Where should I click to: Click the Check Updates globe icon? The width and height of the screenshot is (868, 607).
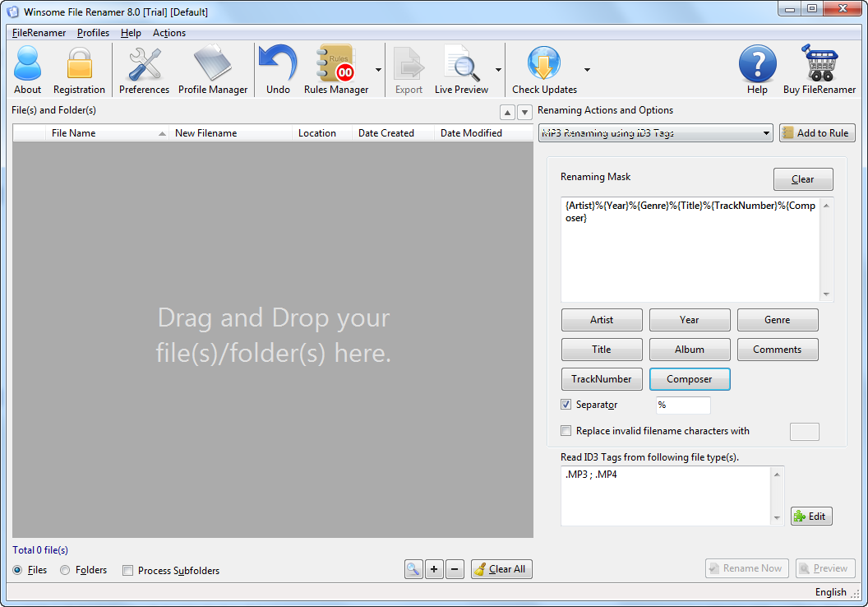coord(544,70)
